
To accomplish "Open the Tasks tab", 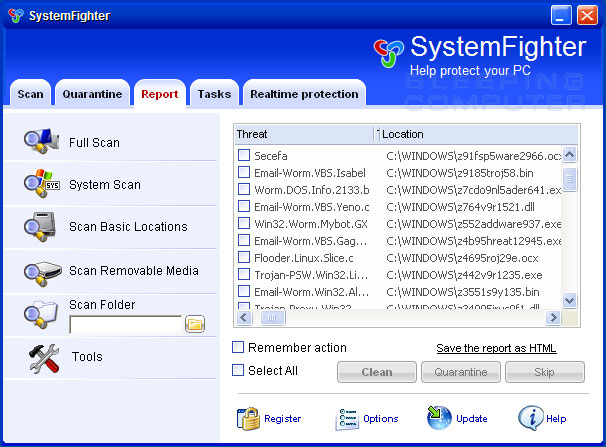I will (x=214, y=93).
